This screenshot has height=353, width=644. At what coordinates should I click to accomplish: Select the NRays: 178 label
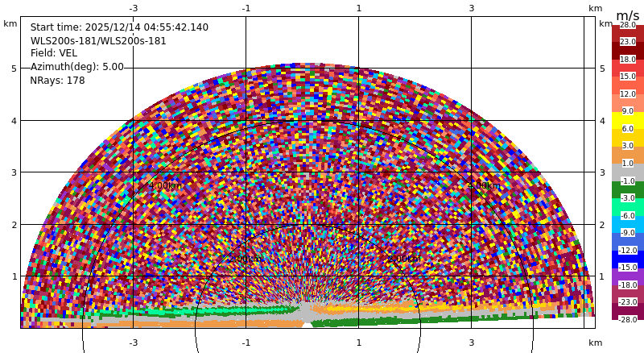(57, 81)
